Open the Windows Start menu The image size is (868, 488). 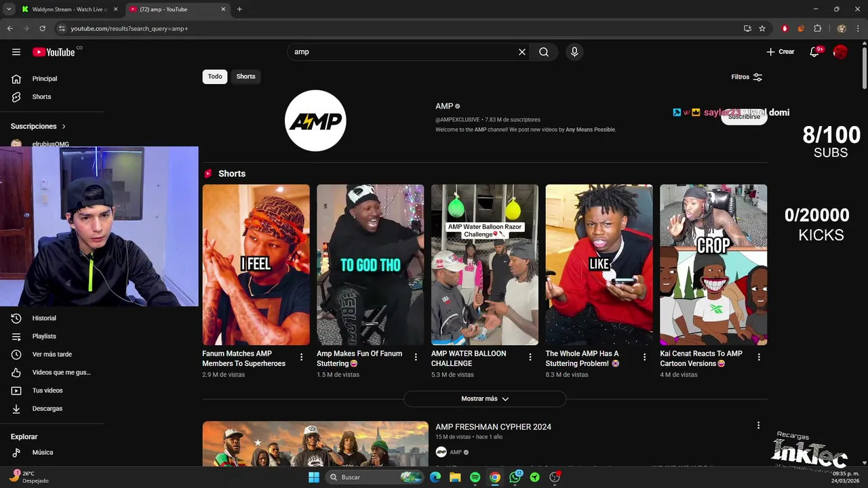click(314, 477)
